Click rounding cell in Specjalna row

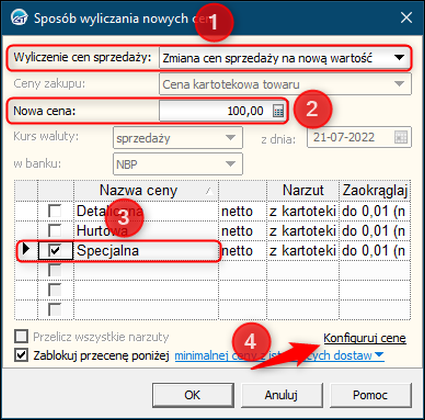(375, 251)
